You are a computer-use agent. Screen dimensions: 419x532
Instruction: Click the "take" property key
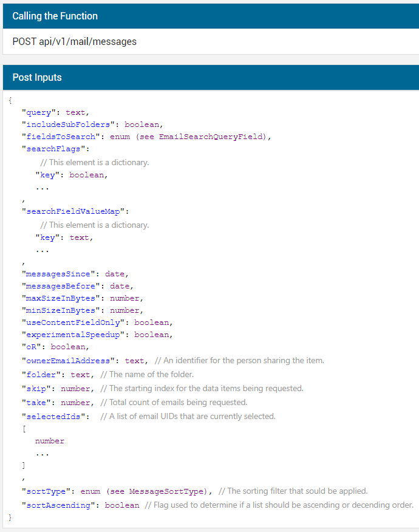[36, 403]
